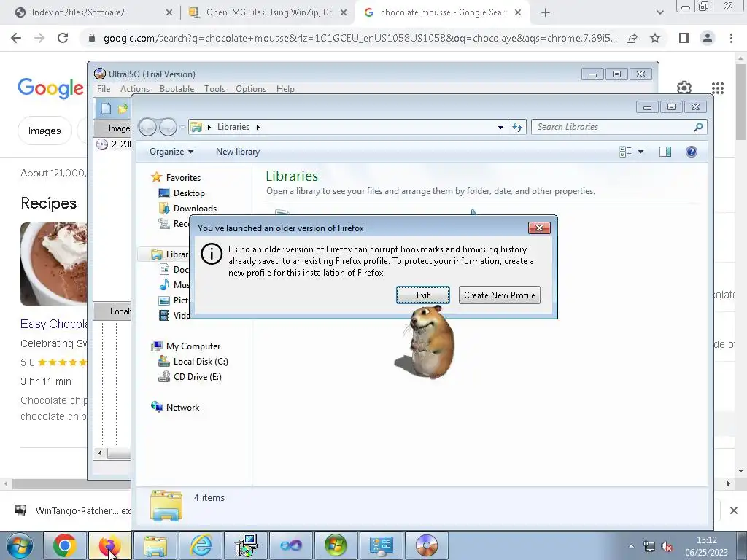Click UltraISO disc icon in taskbar
Image resolution: width=747 pixels, height=560 pixels.
pyautogui.click(x=426, y=545)
